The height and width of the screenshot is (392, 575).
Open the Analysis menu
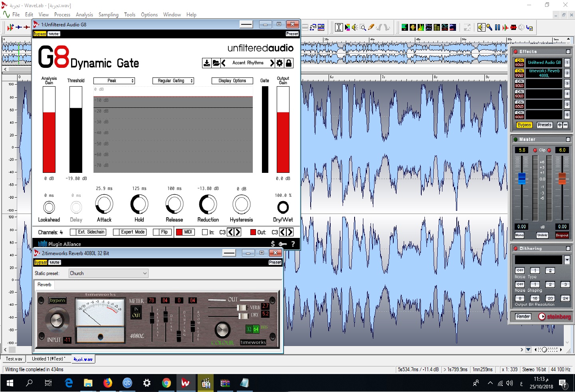pos(84,14)
